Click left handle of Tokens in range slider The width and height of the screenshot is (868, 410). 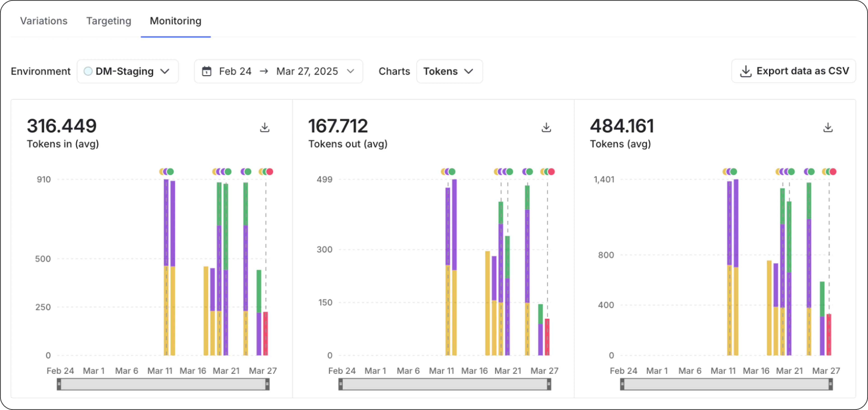[59, 384]
